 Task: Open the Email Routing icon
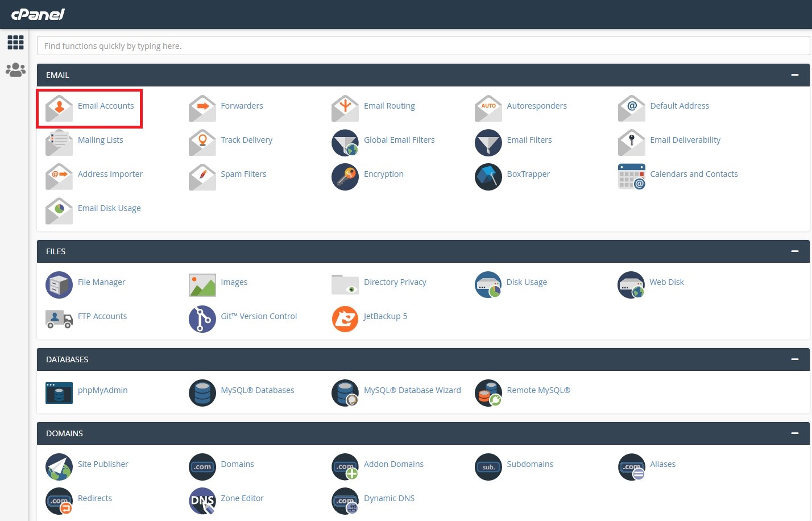(x=345, y=108)
